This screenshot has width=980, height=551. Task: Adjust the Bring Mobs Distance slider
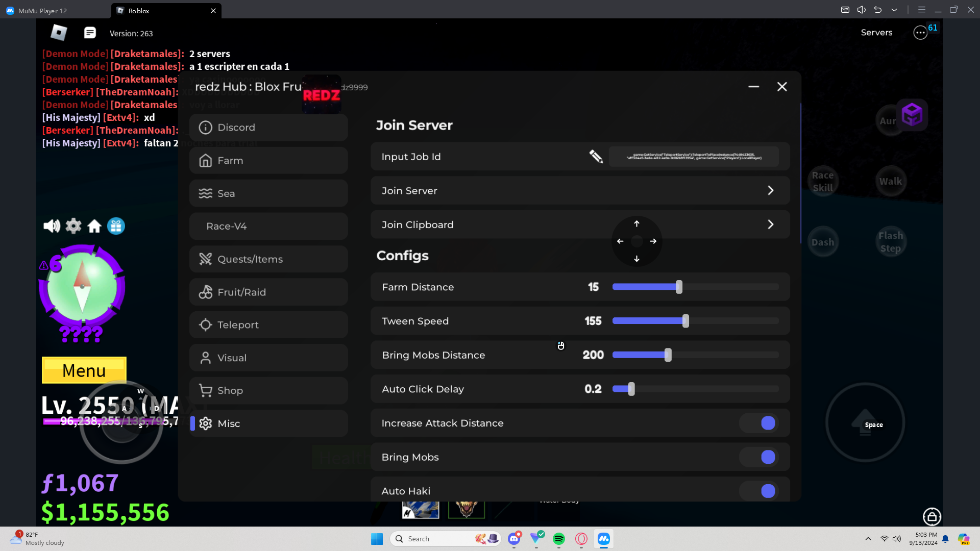pyautogui.click(x=696, y=355)
